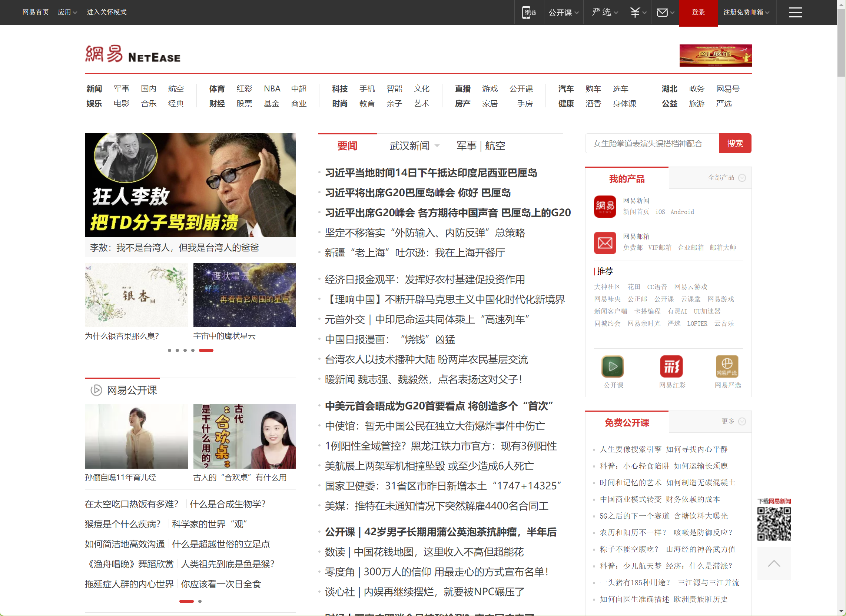The width and height of the screenshot is (846, 616).
Task: Open the 网易严选 app icon
Action: [727, 366]
